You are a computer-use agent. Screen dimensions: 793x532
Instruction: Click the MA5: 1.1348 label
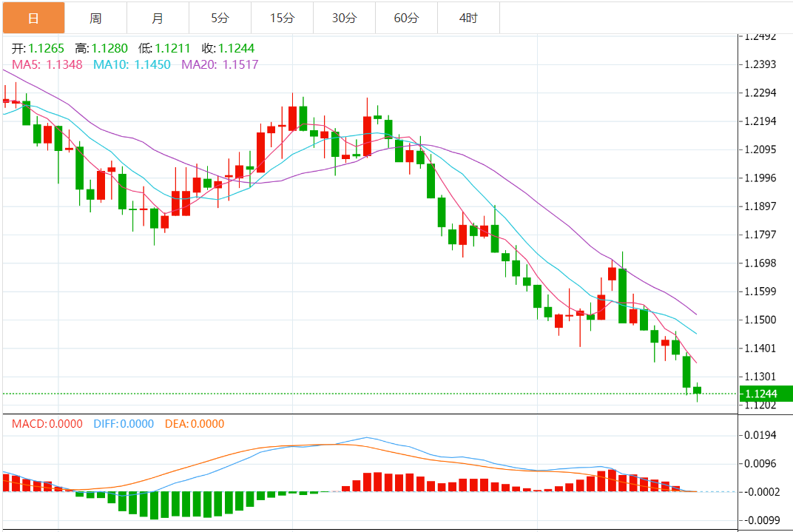pos(47,64)
